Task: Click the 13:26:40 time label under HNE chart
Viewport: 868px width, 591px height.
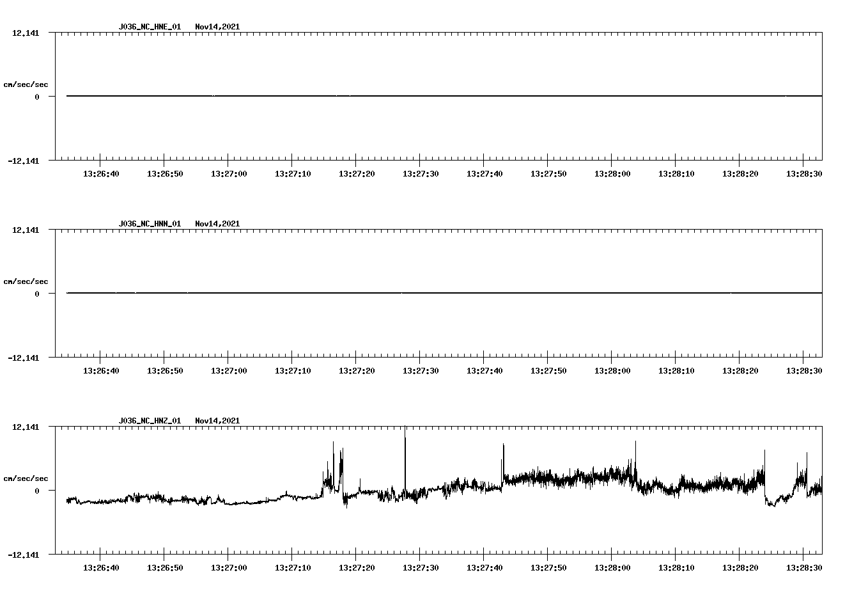Action: point(101,173)
